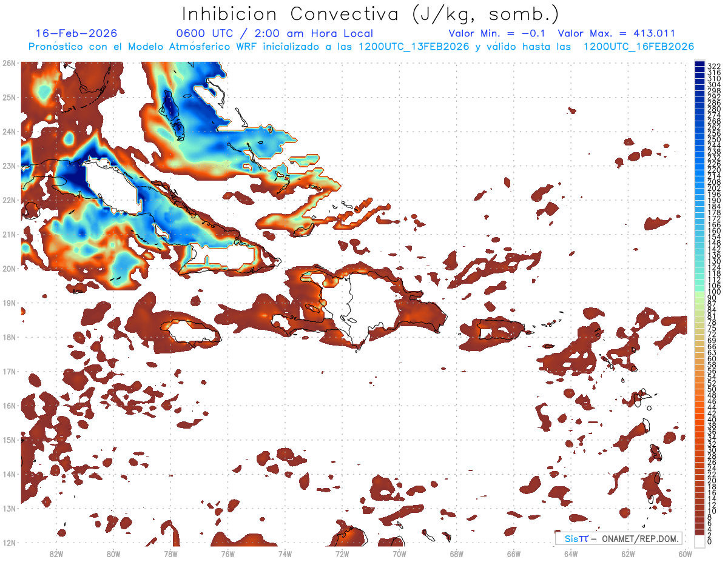This screenshot has width=728, height=562.
Task: Click latitude label '14N'
Action: [x=9, y=474]
